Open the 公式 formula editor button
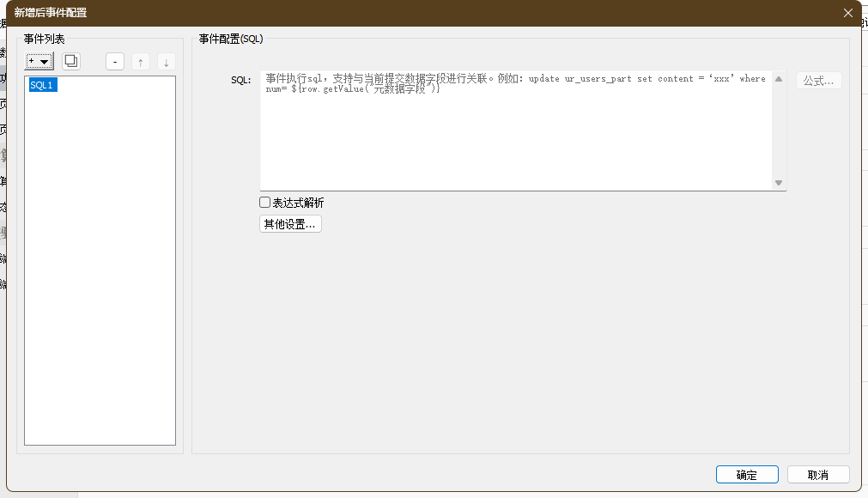Screen dimensions: 868x498 point(818,81)
